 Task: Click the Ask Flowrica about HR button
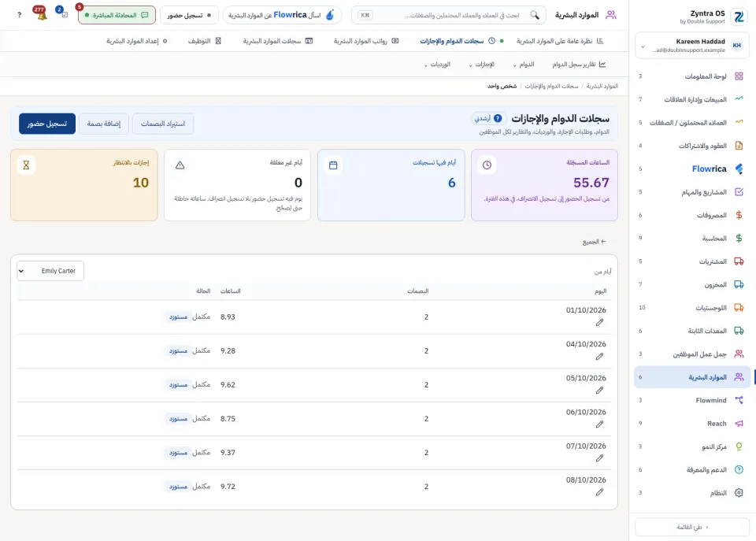tap(282, 15)
